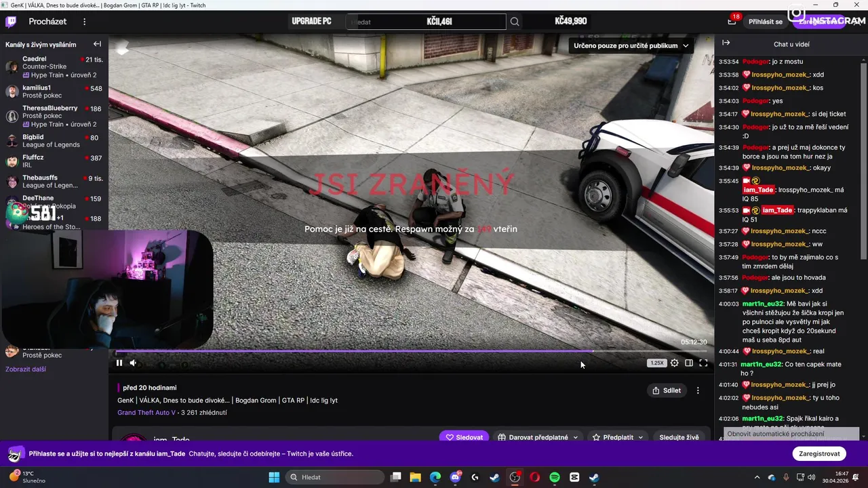
Task: Expand the Darovat předplatné gift dropdown
Action: (538, 437)
